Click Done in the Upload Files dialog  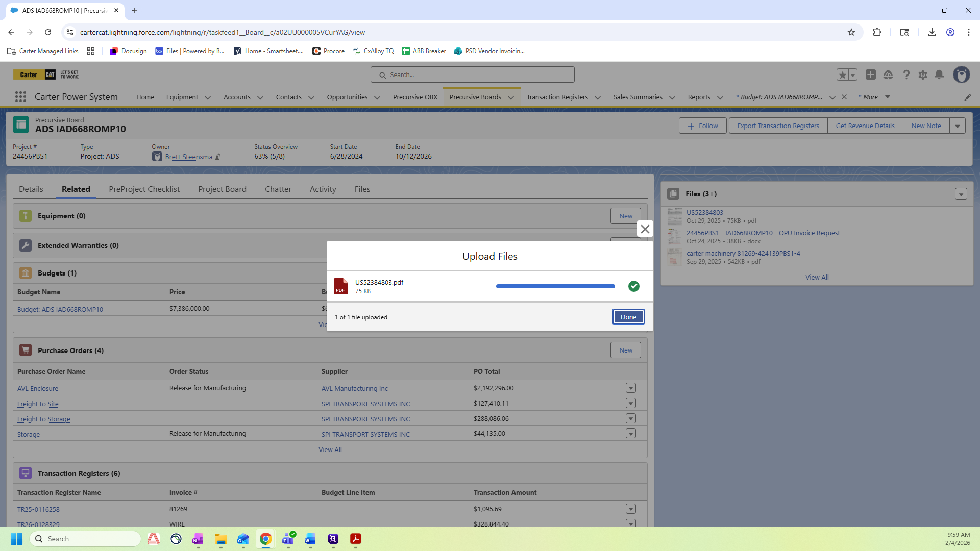[x=628, y=317]
